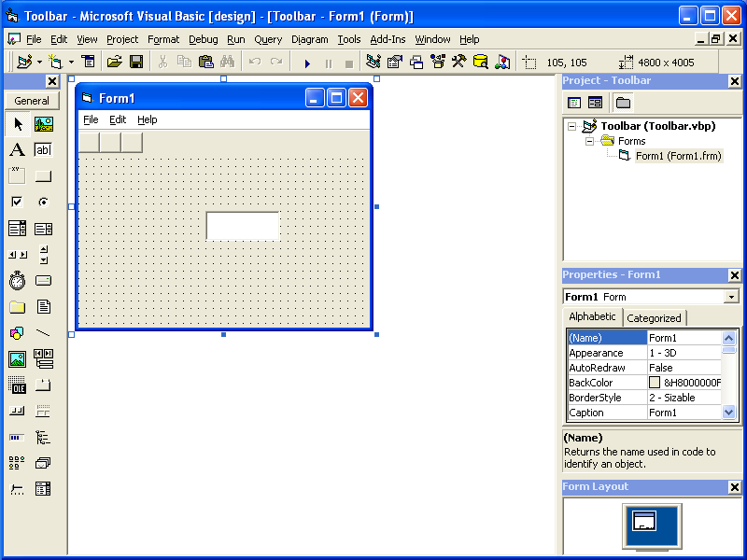
Task: Select the CheckBox control tool
Action: tap(18, 203)
